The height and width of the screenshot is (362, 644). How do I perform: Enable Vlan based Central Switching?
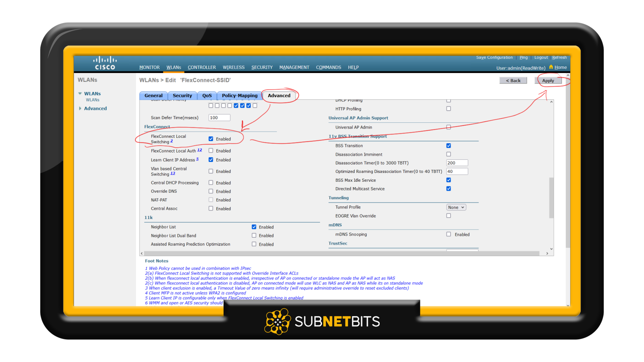click(211, 171)
